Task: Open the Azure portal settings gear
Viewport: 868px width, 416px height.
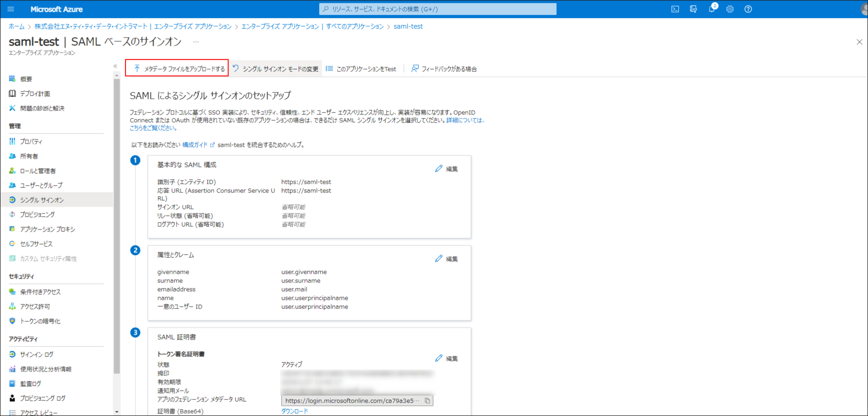Action: 729,9
